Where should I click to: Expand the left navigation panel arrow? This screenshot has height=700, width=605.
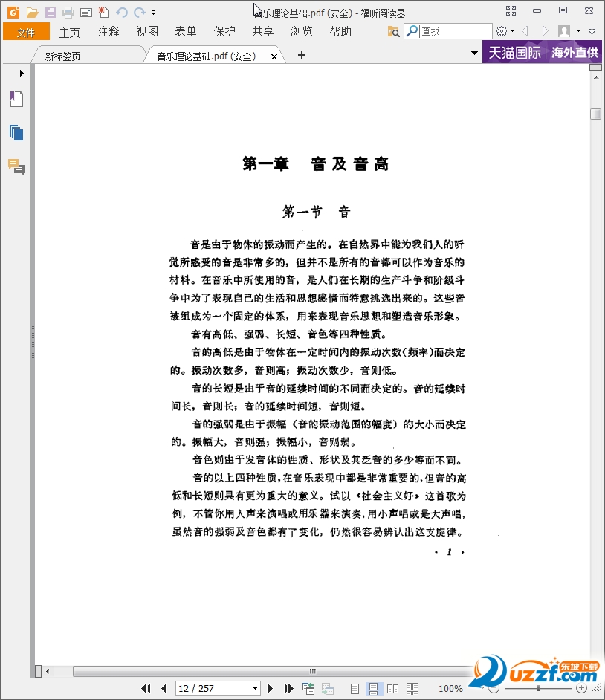click(x=22, y=73)
